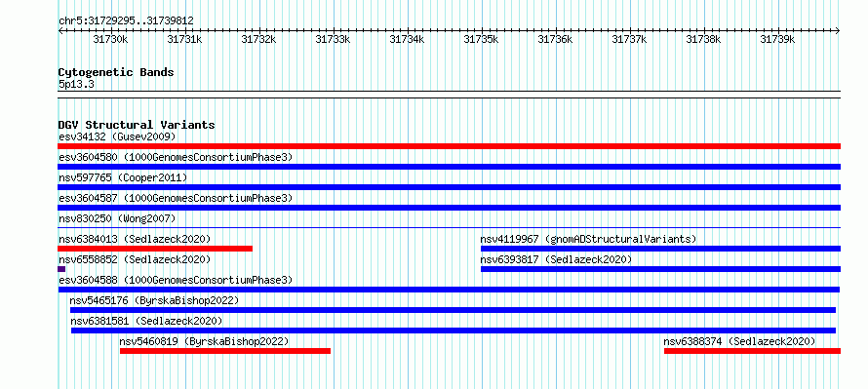Open esv3604580 (1000GenomesConsortiumPhase3) label

[176, 157]
